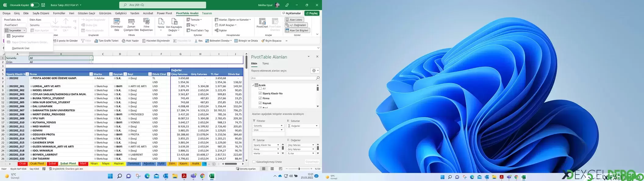Click E-posta ile Gönder quick tool
This screenshot has height=181, width=644.
pos(65,41)
